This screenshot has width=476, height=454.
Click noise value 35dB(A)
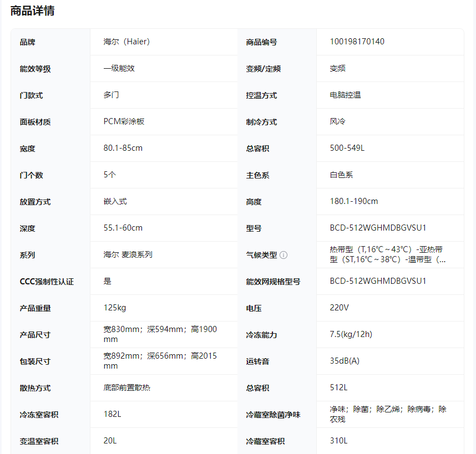click(345, 361)
